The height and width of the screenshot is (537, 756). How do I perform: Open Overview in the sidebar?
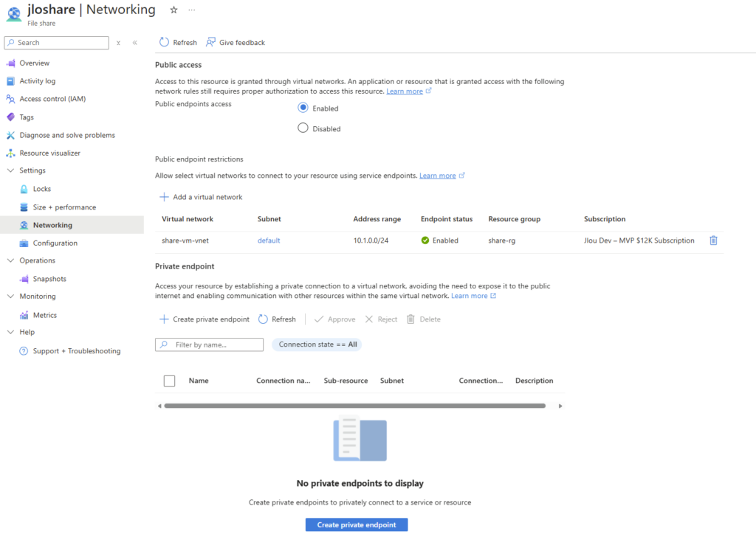(x=34, y=63)
